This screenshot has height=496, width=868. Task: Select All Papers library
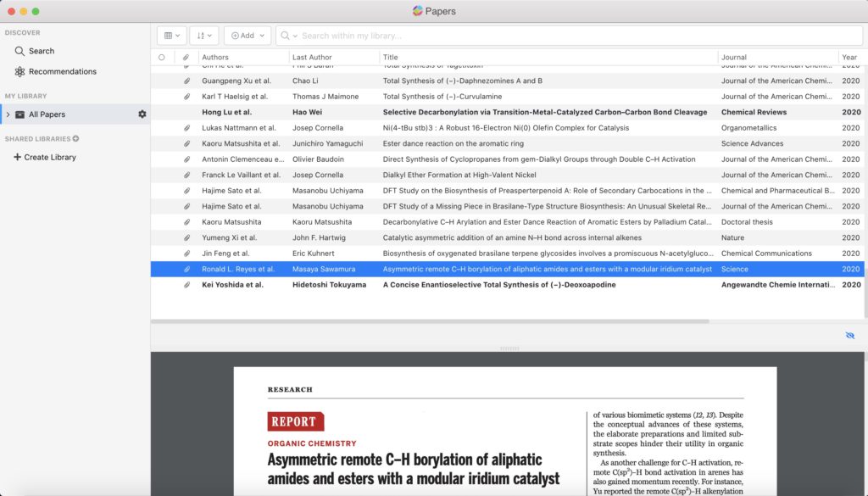tap(47, 114)
